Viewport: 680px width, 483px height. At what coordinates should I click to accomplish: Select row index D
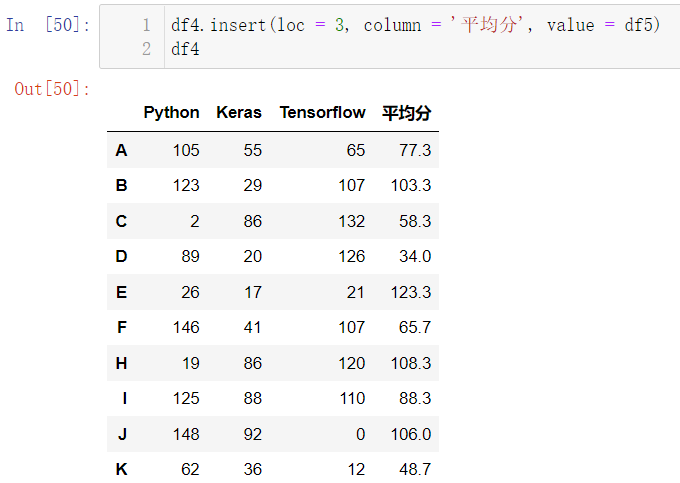coord(121,257)
